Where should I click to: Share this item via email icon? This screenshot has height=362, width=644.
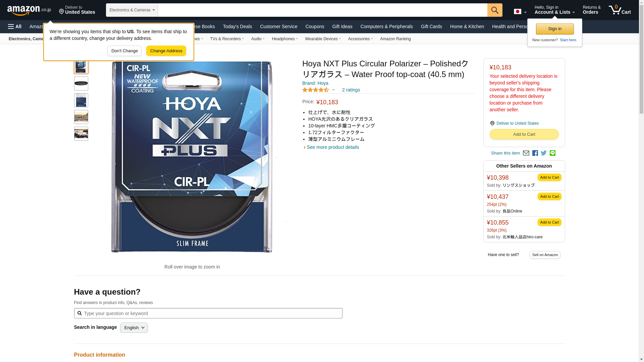coord(526,153)
